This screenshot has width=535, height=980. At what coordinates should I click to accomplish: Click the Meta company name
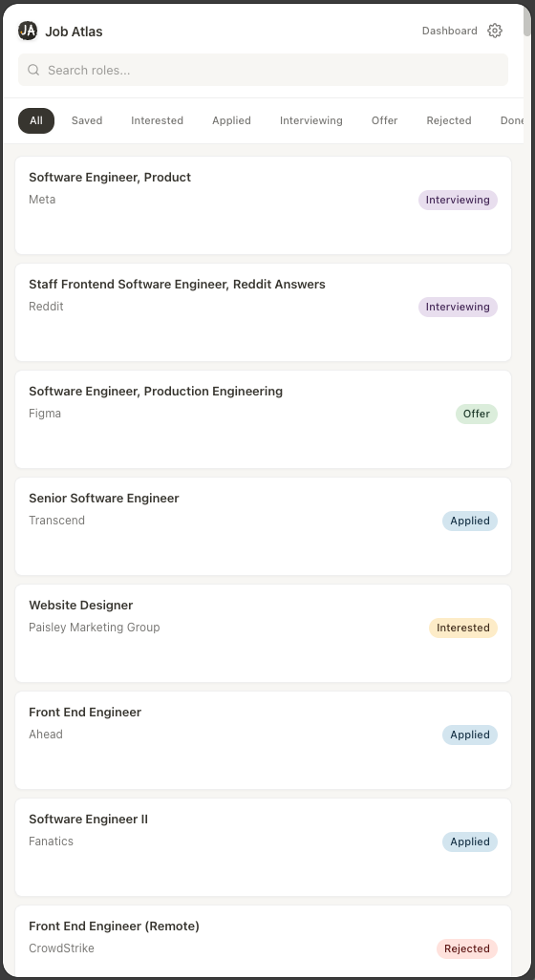point(42,200)
